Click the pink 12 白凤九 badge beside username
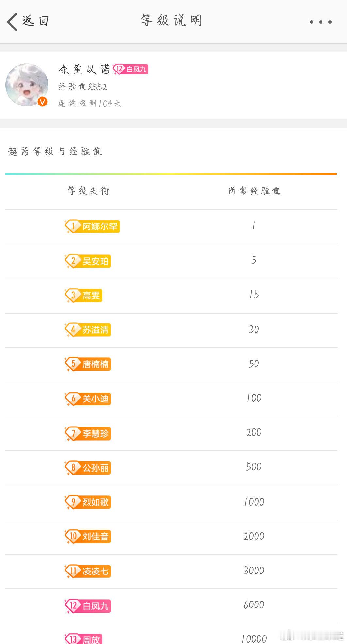347x644 pixels. point(130,69)
